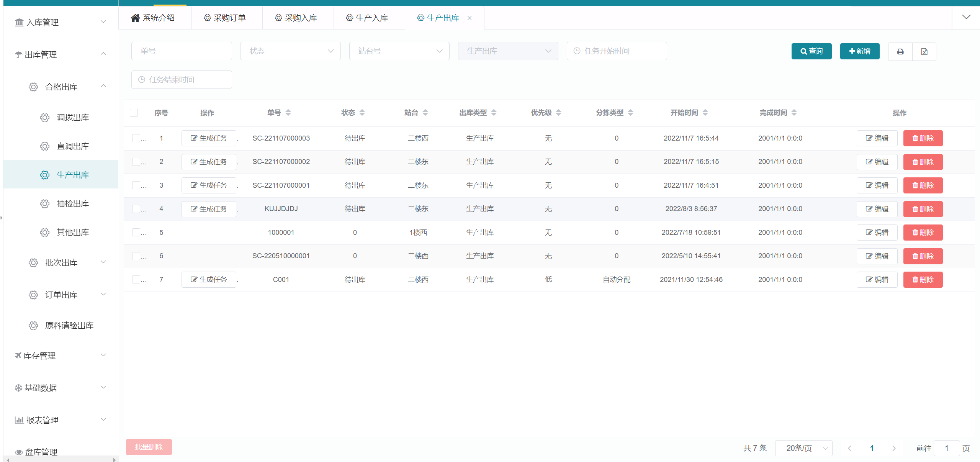Click 删除 for order C001
The width and height of the screenshot is (980, 462).
[x=923, y=280]
